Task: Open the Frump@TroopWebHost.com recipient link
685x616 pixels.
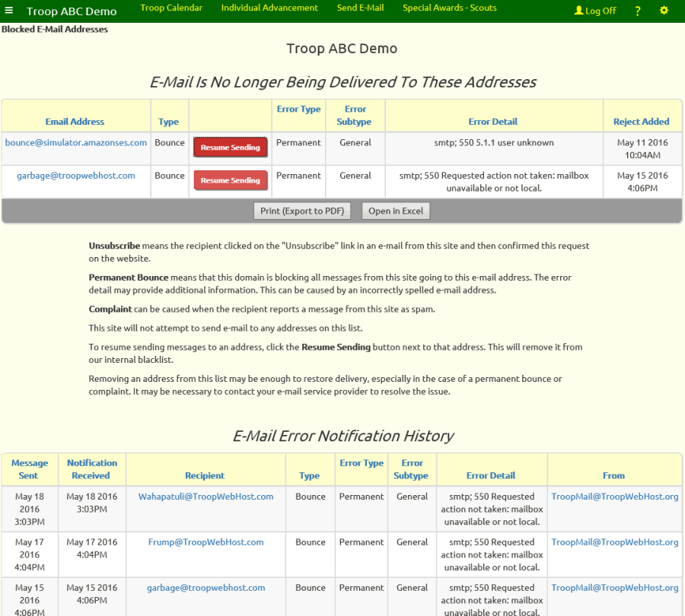Action: pyautogui.click(x=205, y=542)
